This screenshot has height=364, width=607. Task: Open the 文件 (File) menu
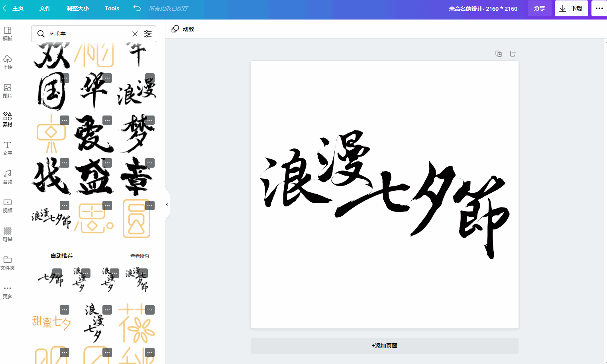coord(45,8)
